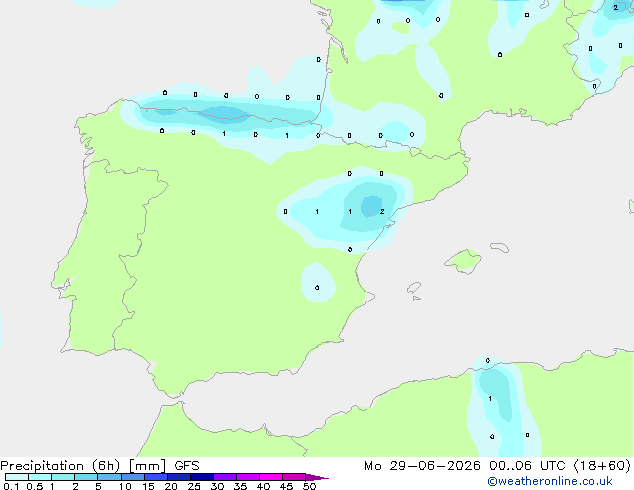This screenshot has width=634, height=490.
Task: Select the legend swatch for 20–25 mm
Action: (x=179, y=477)
